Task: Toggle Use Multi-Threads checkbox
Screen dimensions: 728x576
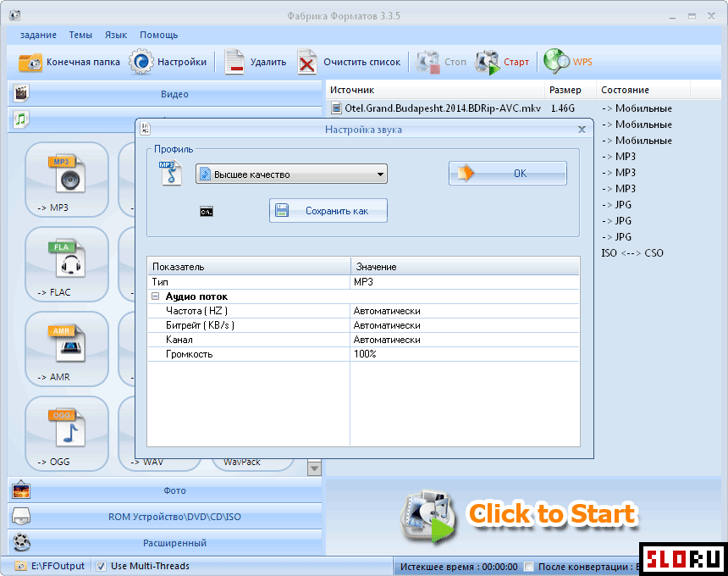Action: pyautogui.click(x=101, y=566)
